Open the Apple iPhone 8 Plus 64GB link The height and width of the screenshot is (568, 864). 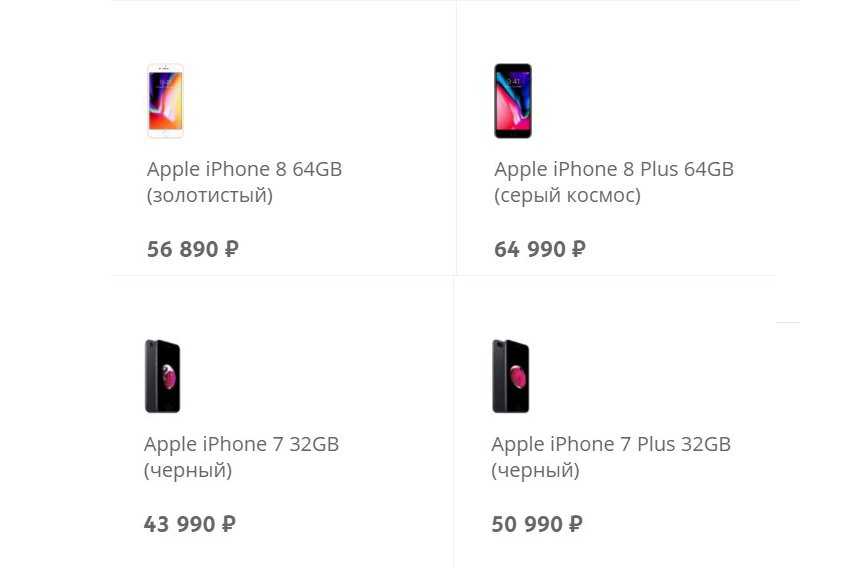(x=613, y=169)
